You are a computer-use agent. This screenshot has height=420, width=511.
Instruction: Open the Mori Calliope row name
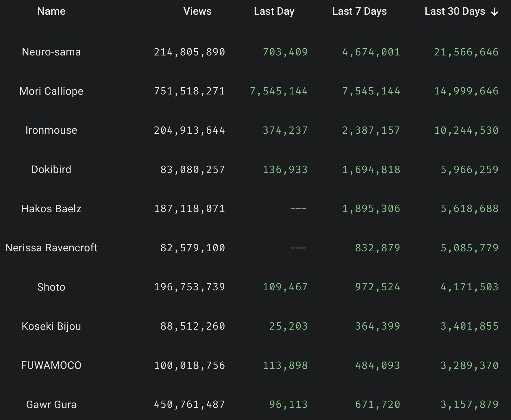click(x=51, y=91)
